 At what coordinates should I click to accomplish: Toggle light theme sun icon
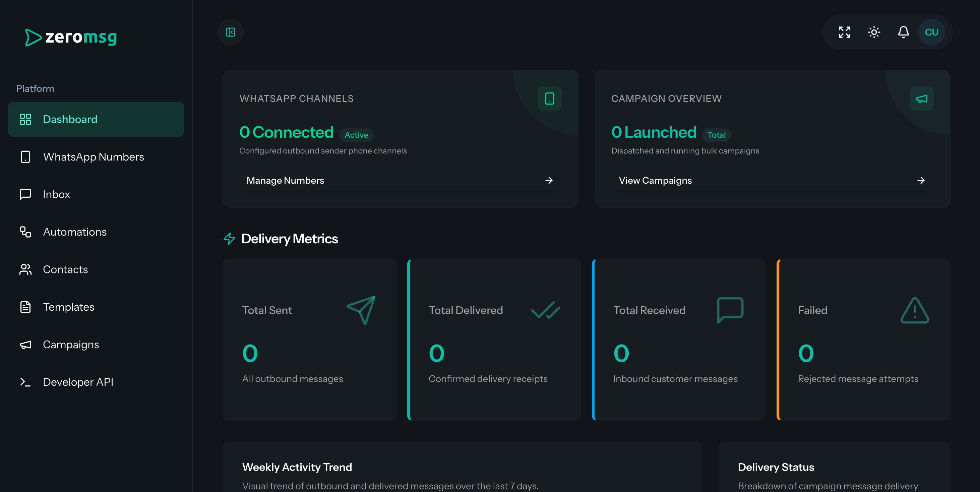[874, 33]
